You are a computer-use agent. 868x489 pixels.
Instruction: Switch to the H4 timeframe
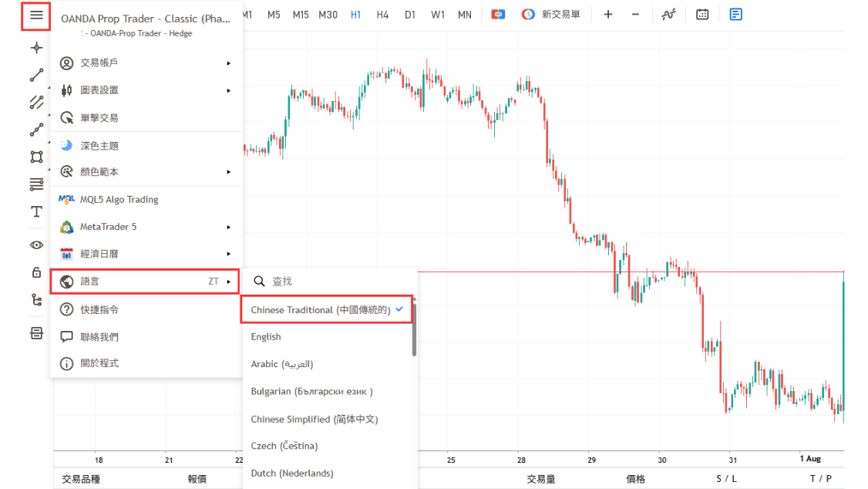[x=382, y=14]
